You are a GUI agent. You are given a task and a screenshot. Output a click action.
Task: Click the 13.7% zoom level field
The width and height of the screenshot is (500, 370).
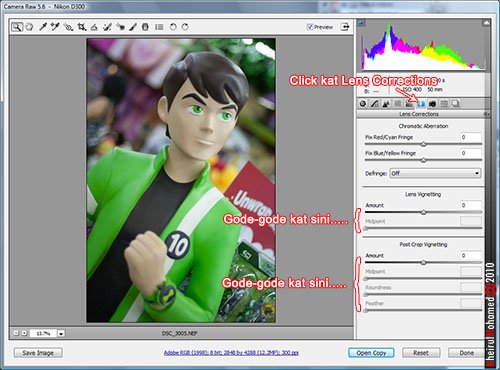43,333
